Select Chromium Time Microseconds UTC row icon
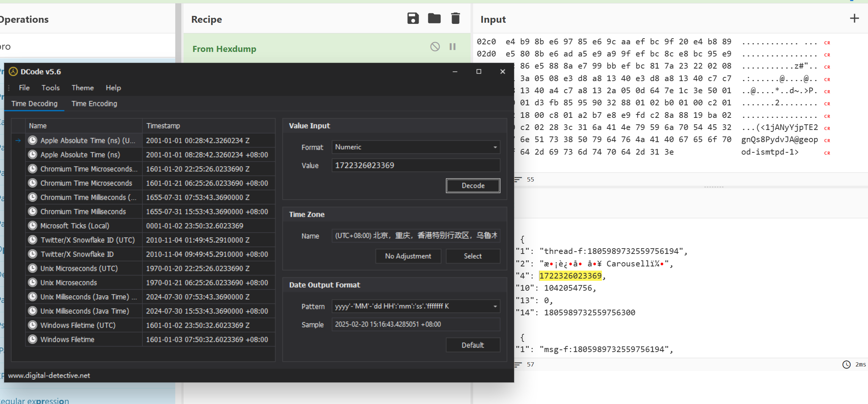The image size is (868, 404). 33,169
